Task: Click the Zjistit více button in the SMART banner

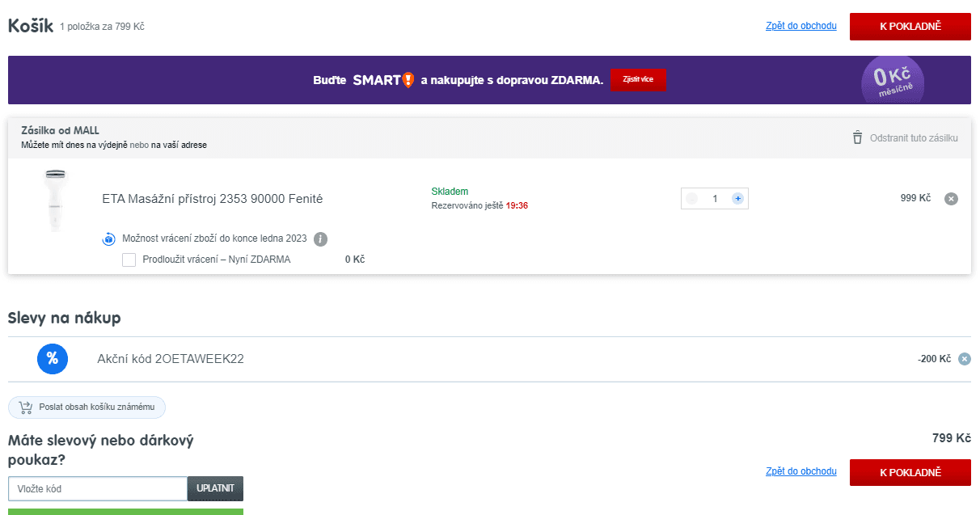Action: click(x=638, y=80)
